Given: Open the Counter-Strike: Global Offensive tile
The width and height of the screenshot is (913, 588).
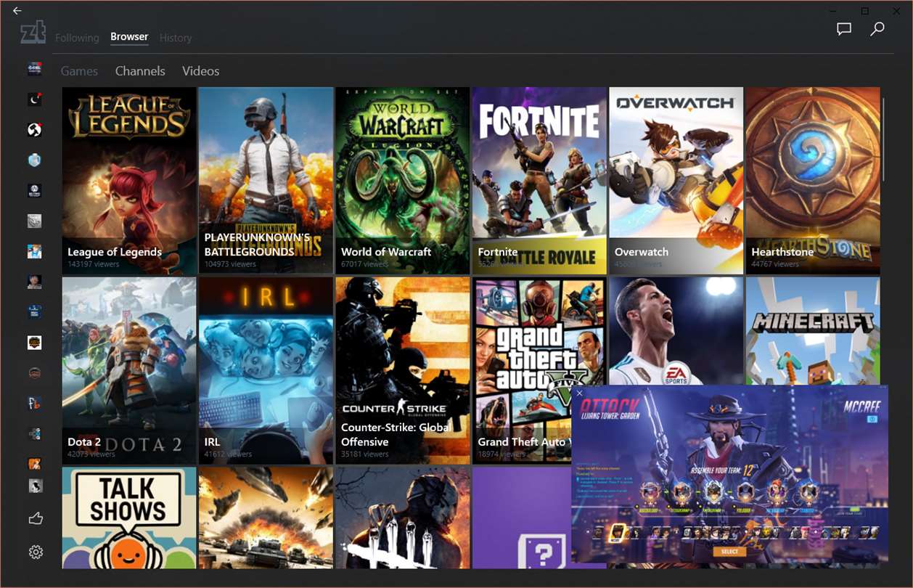Looking at the screenshot, I should pyautogui.click(x=403, y=370).
